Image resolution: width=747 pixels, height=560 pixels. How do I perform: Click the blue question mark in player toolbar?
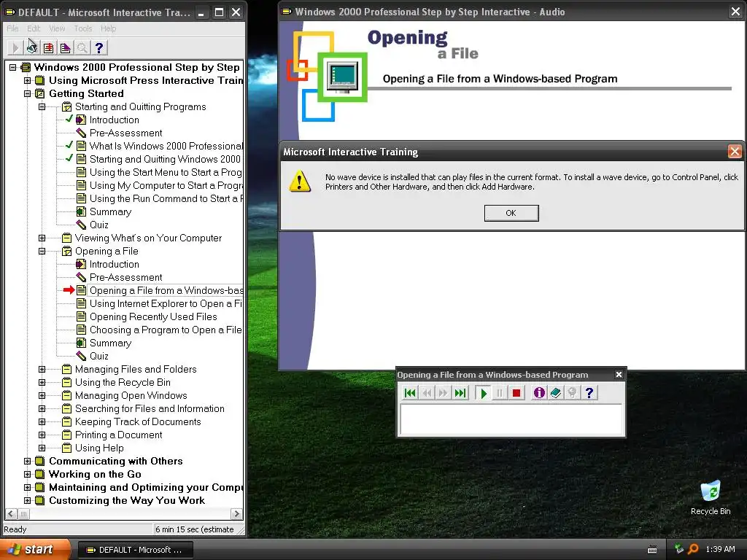click(589, 393)
